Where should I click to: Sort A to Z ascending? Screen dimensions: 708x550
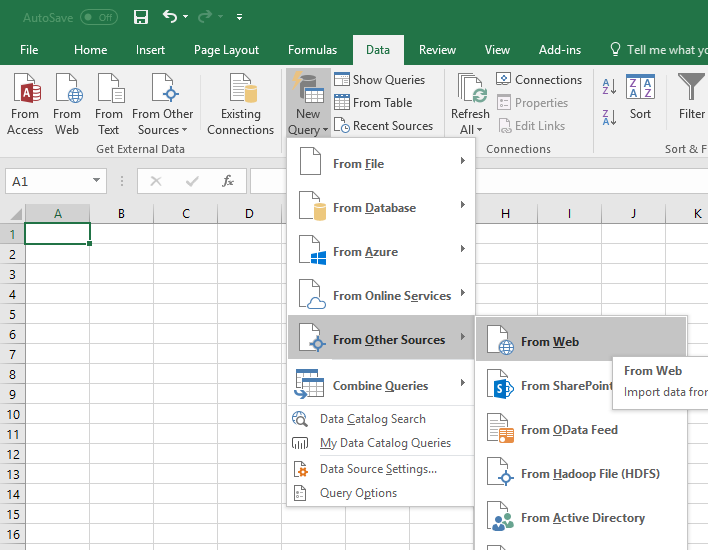609,86
